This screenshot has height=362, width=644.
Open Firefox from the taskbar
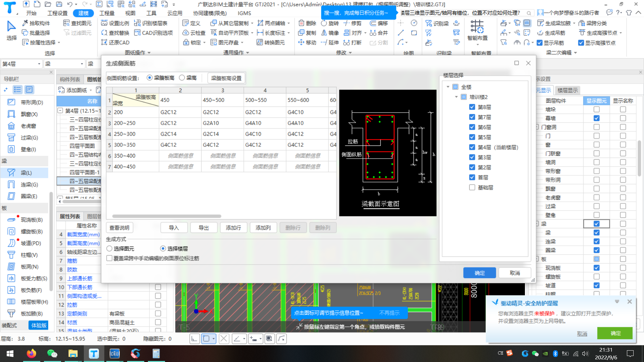click(x=32, y=354)
